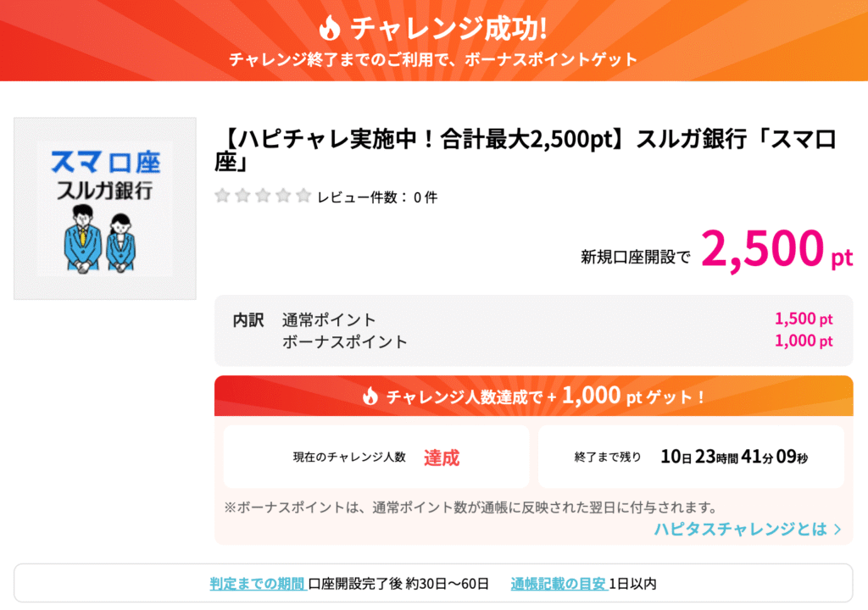Click the チャレンジ人数達成で+1,000pt banner
Viewport: 868px width, 610px height.
click(x=534, y=396)
